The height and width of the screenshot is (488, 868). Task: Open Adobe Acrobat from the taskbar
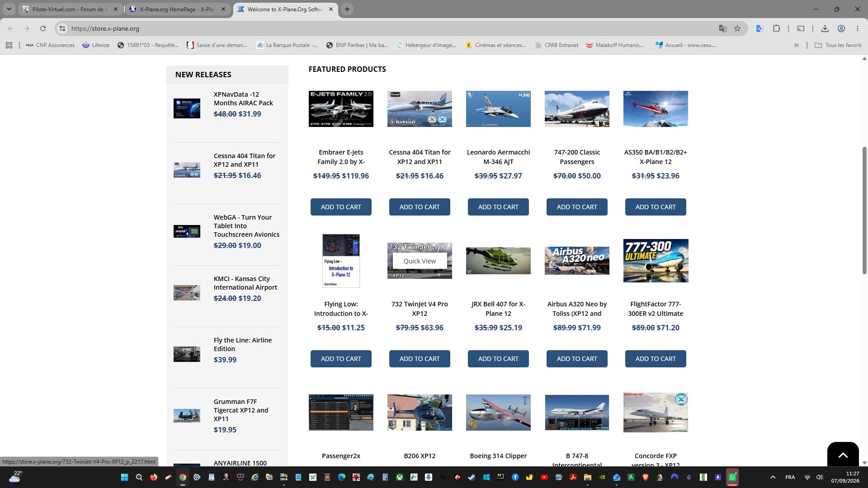[x=573, y=477]
